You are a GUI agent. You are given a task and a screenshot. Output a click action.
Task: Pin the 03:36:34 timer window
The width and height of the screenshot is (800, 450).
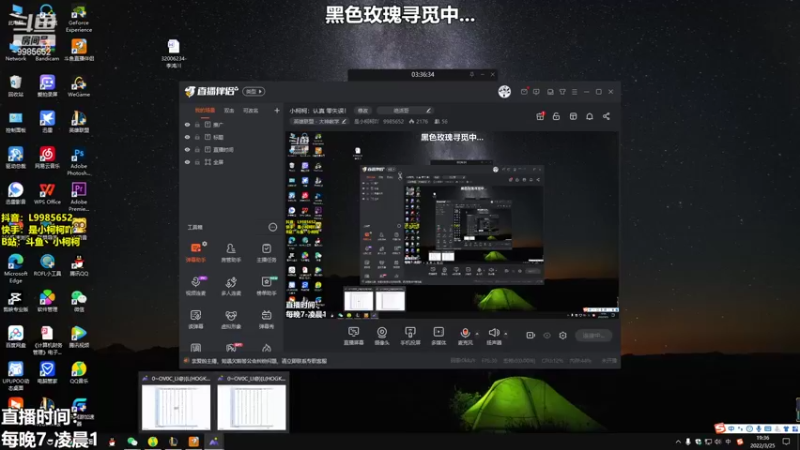[x=472, y=74]
